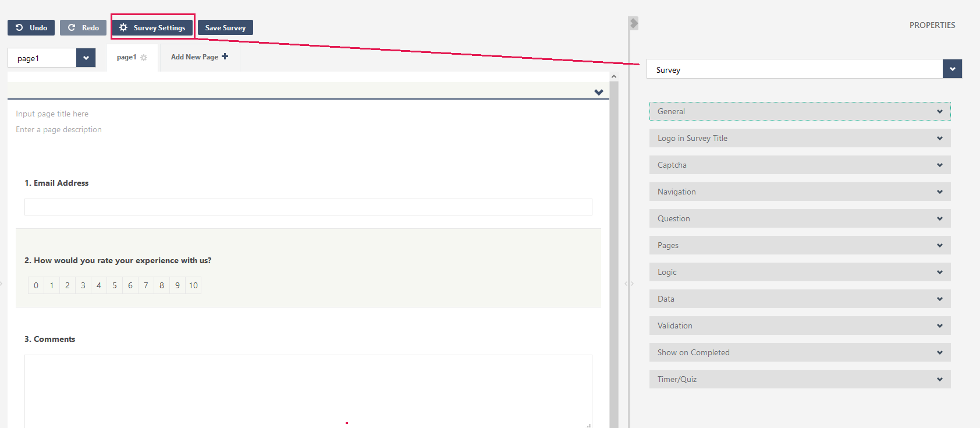This screenshot has height=428, width=980.
Task: Choose rating 0
Action: (x=36, y=285)
